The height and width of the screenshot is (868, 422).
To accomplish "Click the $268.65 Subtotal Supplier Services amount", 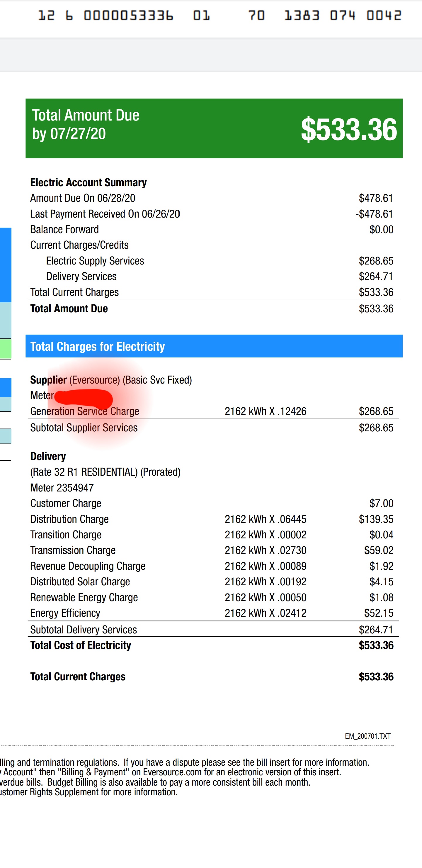I will (376, 428).
